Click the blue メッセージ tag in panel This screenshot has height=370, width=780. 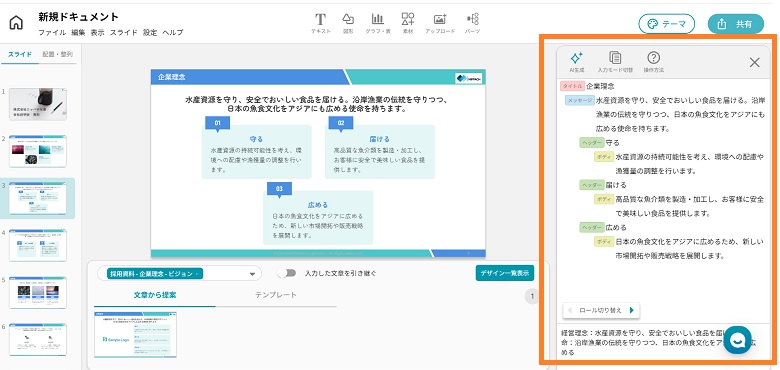(x=580, y=100)
